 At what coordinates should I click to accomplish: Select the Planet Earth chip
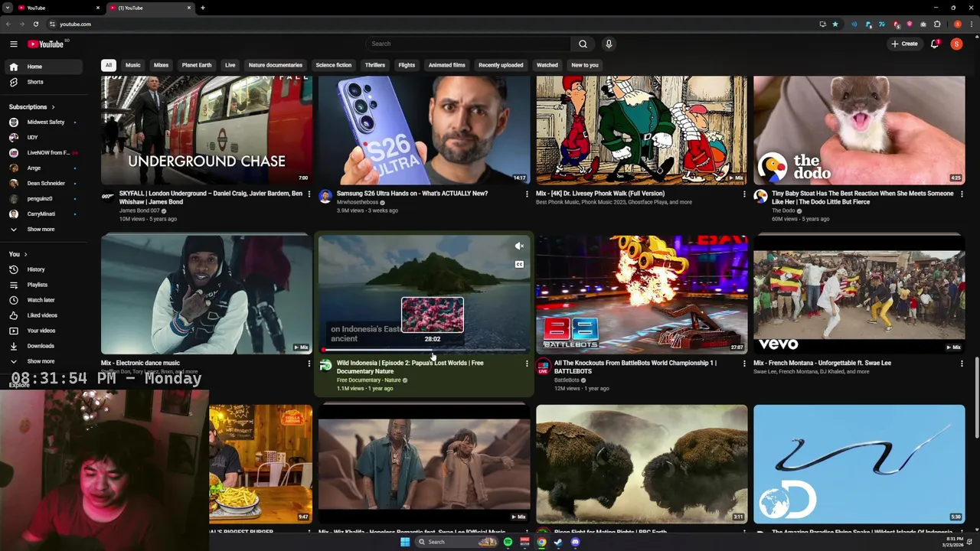[x=197, y=65]
